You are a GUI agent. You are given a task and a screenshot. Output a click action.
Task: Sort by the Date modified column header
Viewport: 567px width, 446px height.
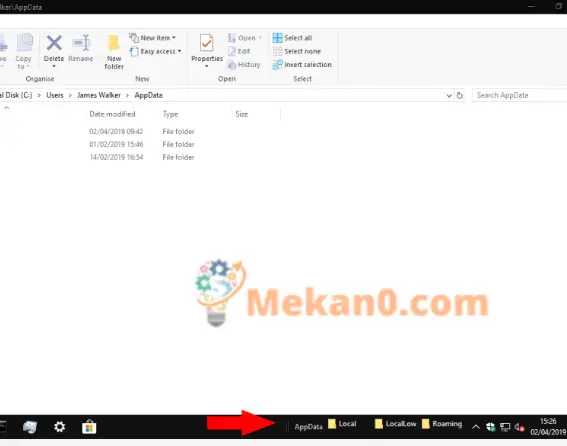tap(112, 114)
